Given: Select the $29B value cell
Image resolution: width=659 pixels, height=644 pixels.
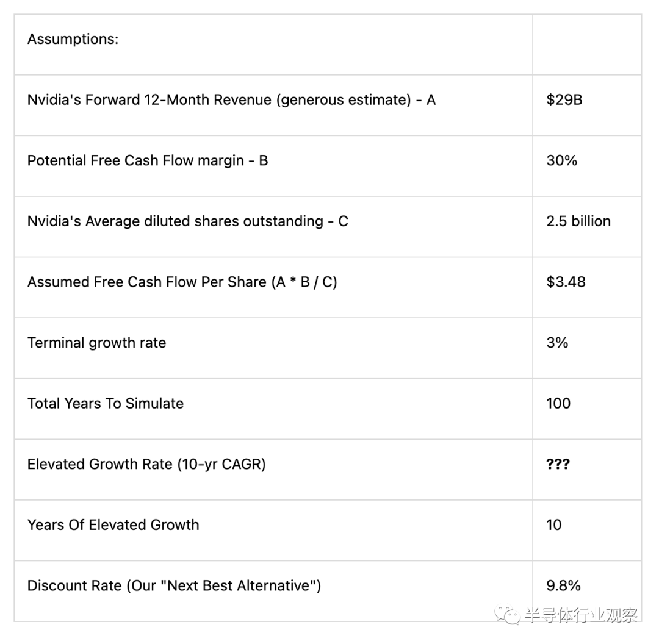Looking at the screenshot, I should 564,100.
